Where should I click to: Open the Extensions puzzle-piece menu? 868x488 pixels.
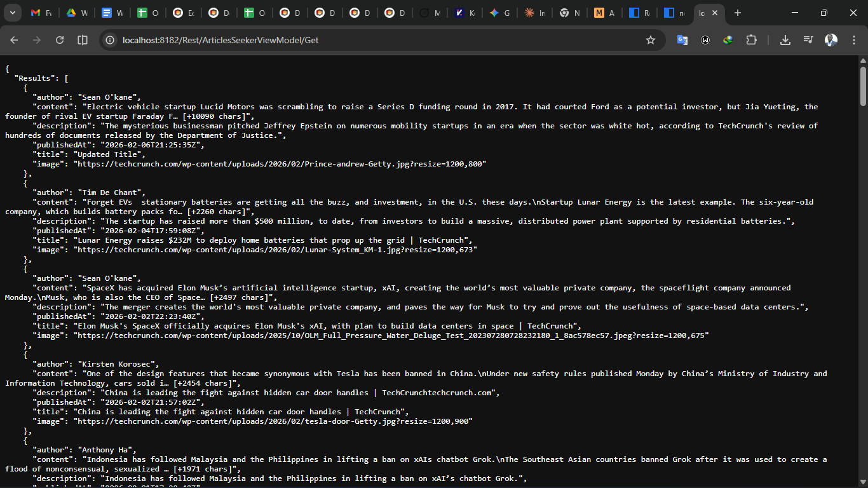click(751, 40)
